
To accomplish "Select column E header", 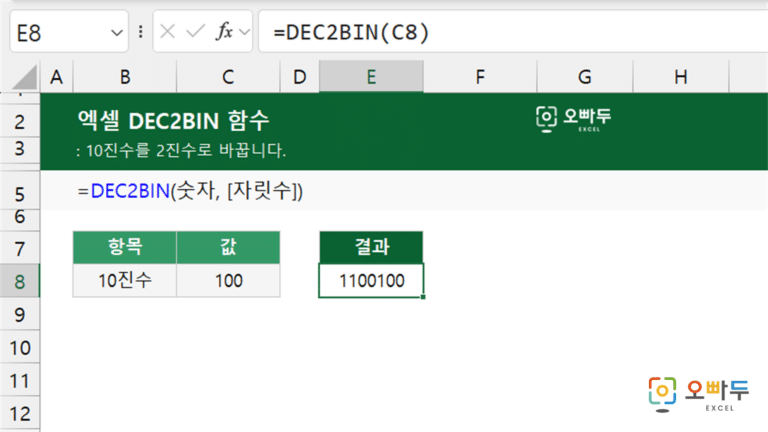I will (x=371, y=77).
